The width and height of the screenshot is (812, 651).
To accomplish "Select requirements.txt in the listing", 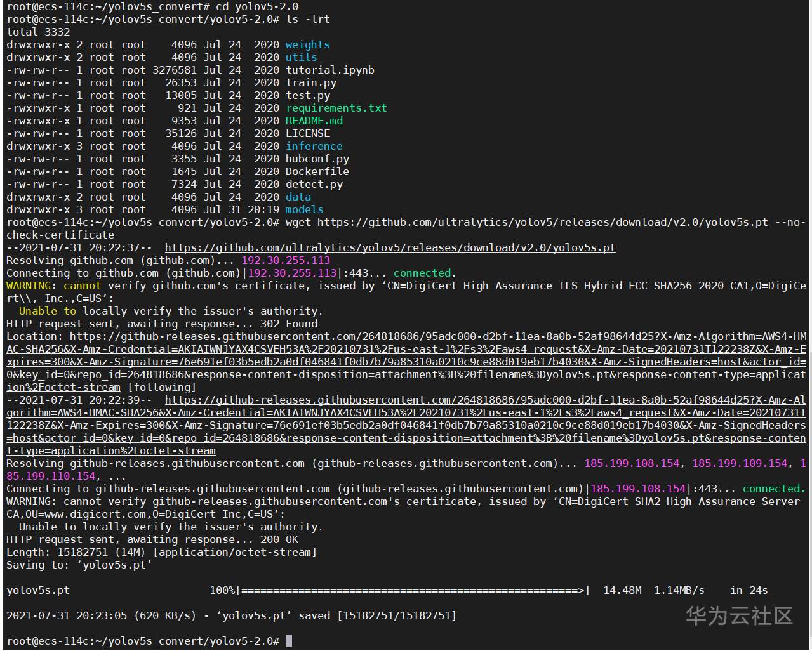I will point(336,108).
